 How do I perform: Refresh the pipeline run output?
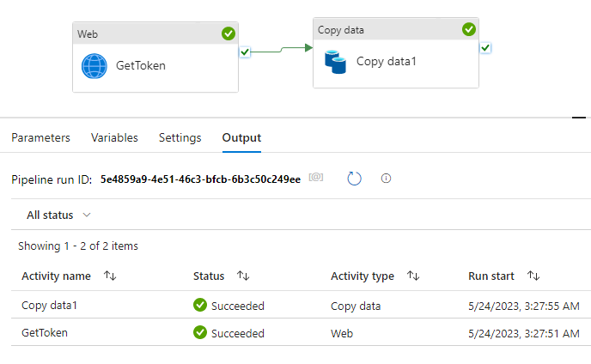pyautogui.click(x=355, y=179)
